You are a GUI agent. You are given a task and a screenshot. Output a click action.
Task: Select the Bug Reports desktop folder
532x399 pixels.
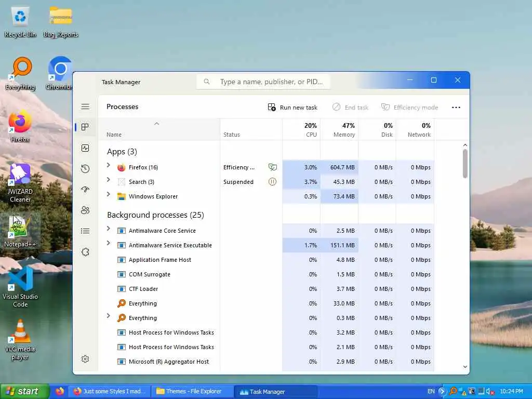click(x=60, y=22)
